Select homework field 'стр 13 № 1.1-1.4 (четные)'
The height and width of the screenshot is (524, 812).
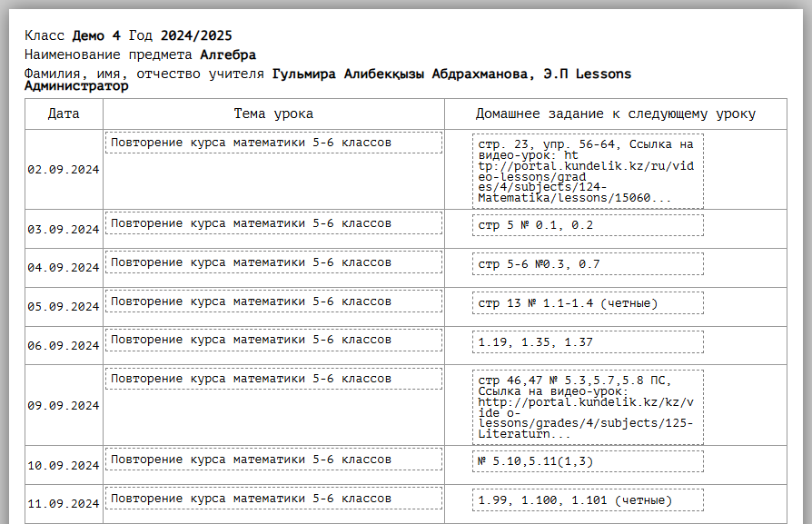point(588,303)
